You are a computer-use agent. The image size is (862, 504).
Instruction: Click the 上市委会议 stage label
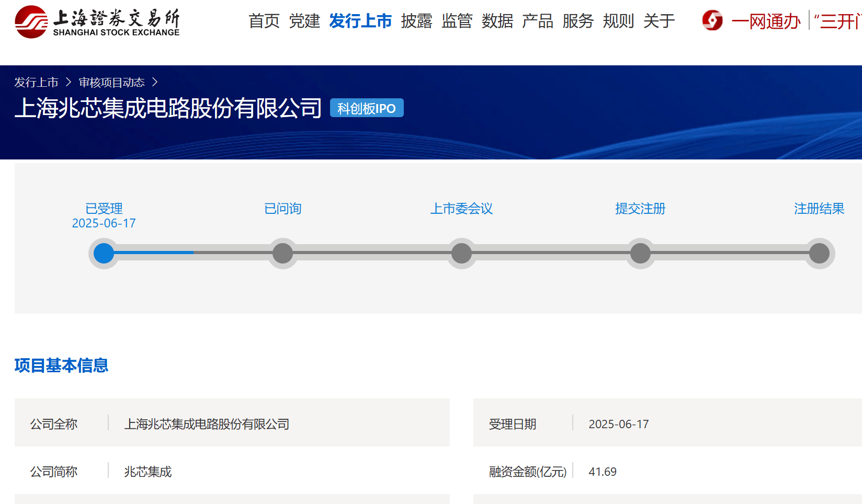coord(462,209)
